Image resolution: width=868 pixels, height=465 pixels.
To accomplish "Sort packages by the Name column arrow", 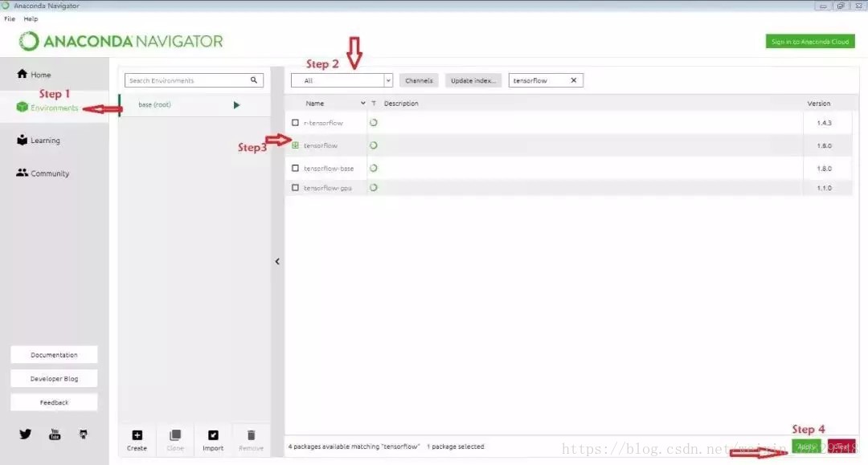I will (x=363, y=104).
